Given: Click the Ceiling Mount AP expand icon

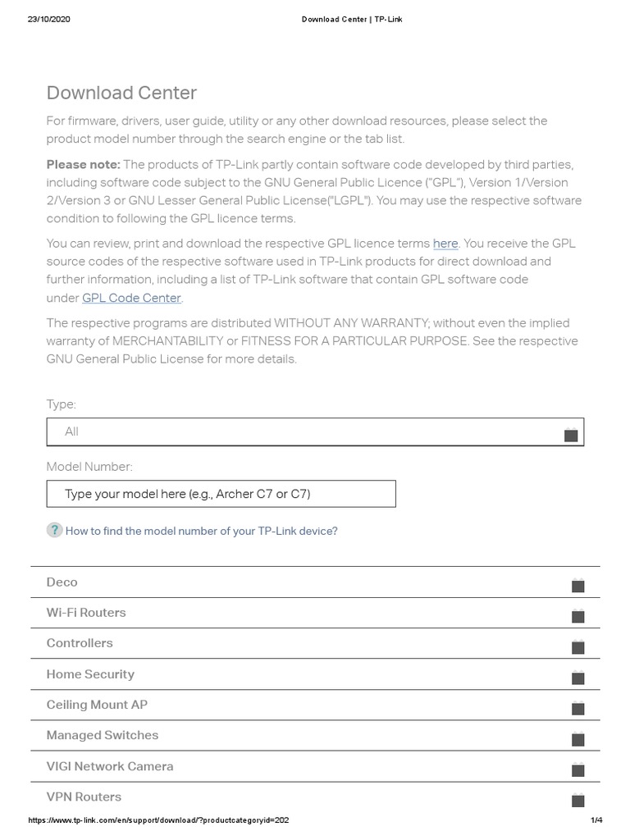Looking at the screenshot, I should click(577, 707).
